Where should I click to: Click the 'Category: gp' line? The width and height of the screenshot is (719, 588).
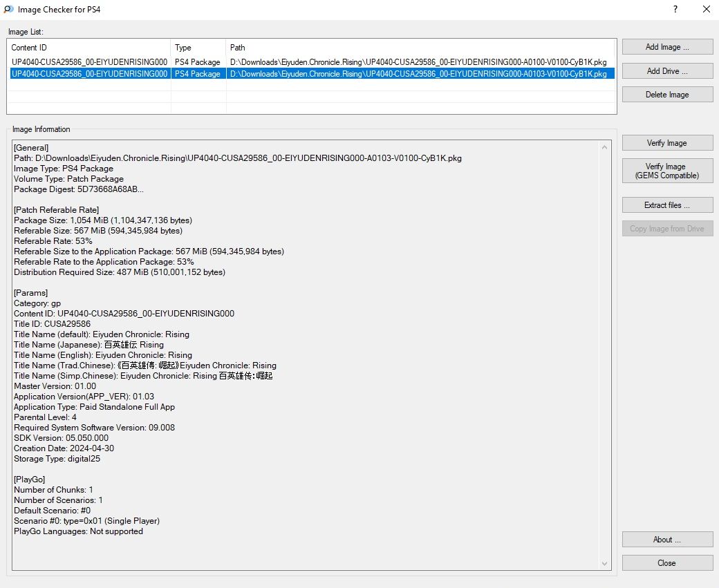(x=37, y=303)
